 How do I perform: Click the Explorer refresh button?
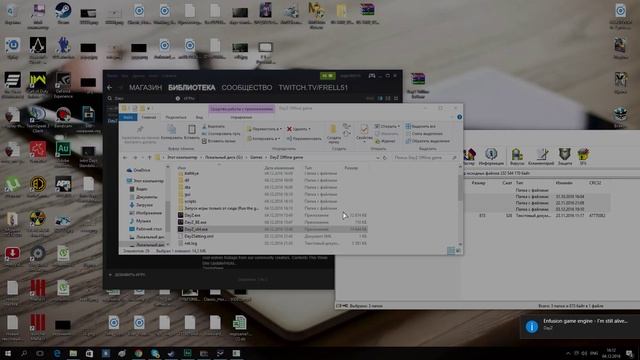click(x=384, y=158)
